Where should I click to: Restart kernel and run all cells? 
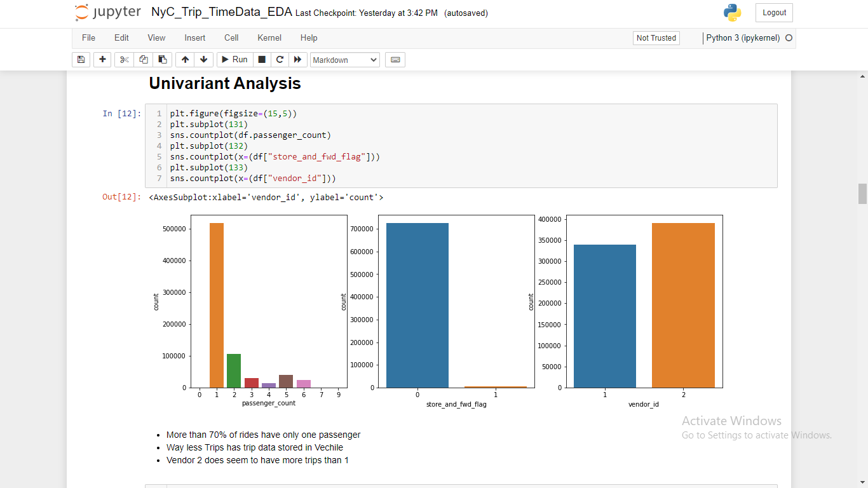tap(297, 59)
